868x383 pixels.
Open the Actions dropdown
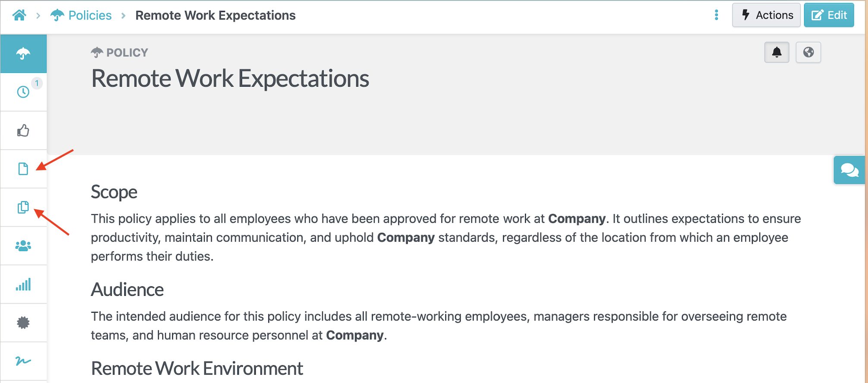pyautogui.click(x=766, y=15)
